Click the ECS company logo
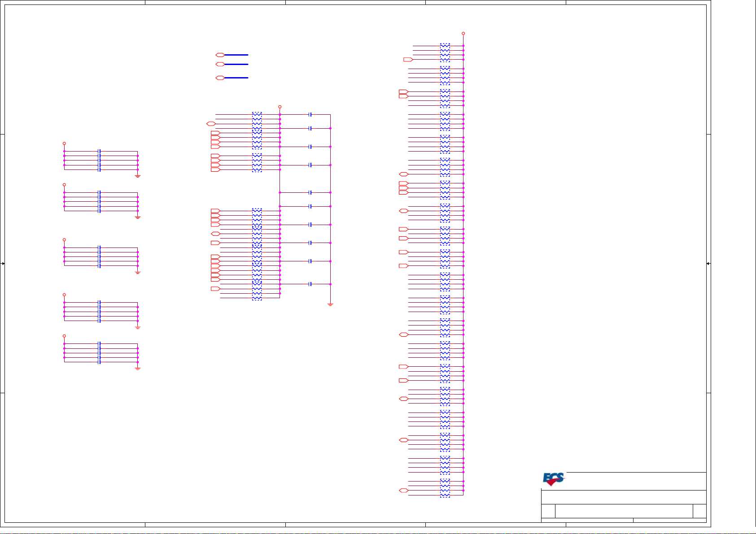The image size is (756, 534). pyautogui.click(x=554, y=479)
